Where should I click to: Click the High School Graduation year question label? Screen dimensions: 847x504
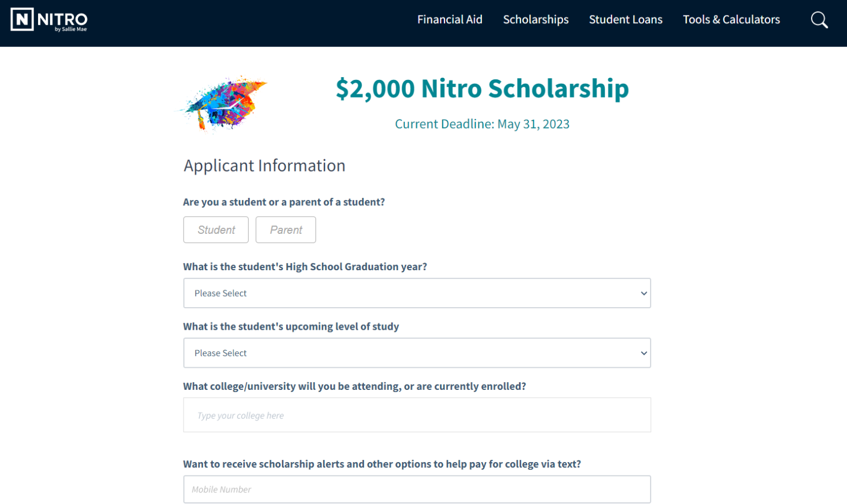point(305,267)
